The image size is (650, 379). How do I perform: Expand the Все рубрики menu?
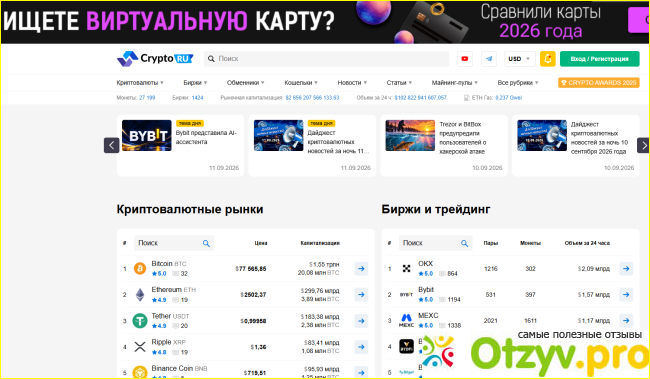click(518, 83)
